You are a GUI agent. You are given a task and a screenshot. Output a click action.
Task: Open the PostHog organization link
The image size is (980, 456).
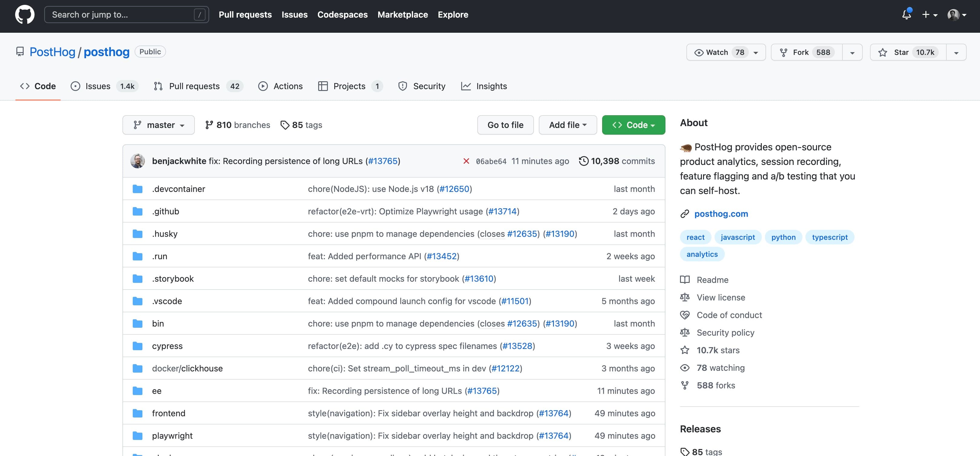click(52, 52)
